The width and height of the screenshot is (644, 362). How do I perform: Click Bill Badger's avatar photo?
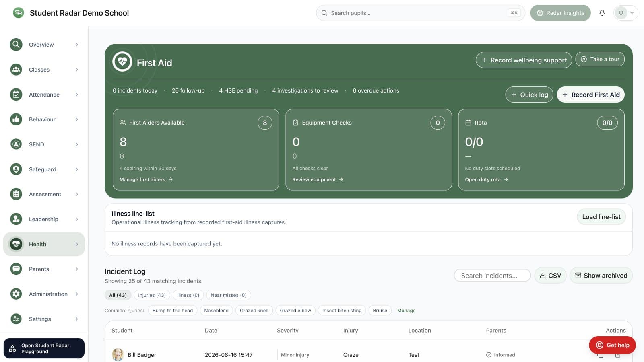pos(118,355)
